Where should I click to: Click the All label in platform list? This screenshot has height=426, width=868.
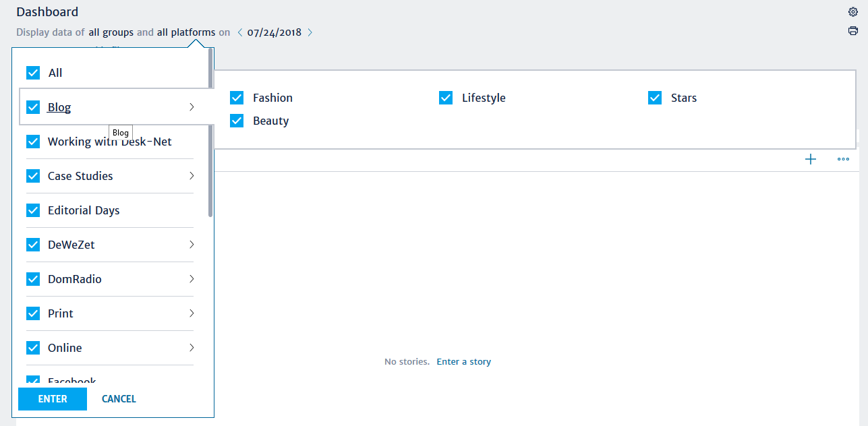(x=55, y=73)
